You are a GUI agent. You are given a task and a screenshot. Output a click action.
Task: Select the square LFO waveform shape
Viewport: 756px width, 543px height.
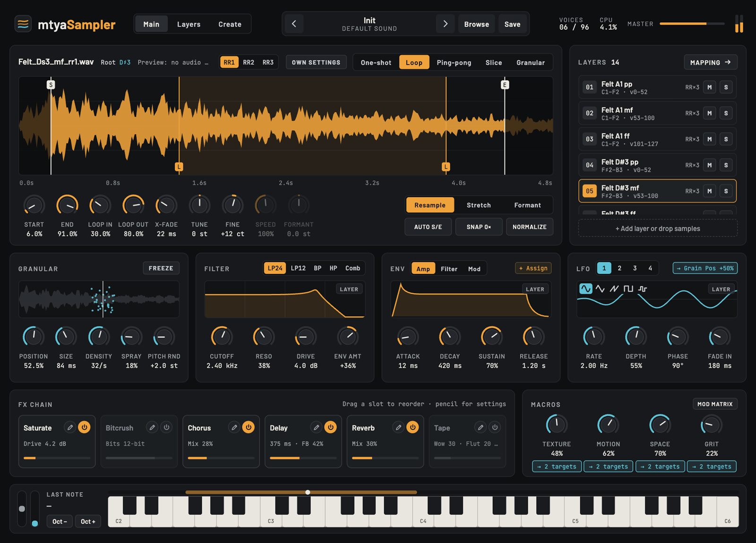[628, 288]
